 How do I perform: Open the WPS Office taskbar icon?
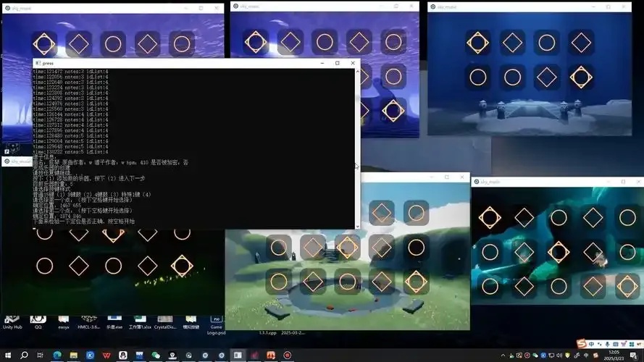click(106, 355)
